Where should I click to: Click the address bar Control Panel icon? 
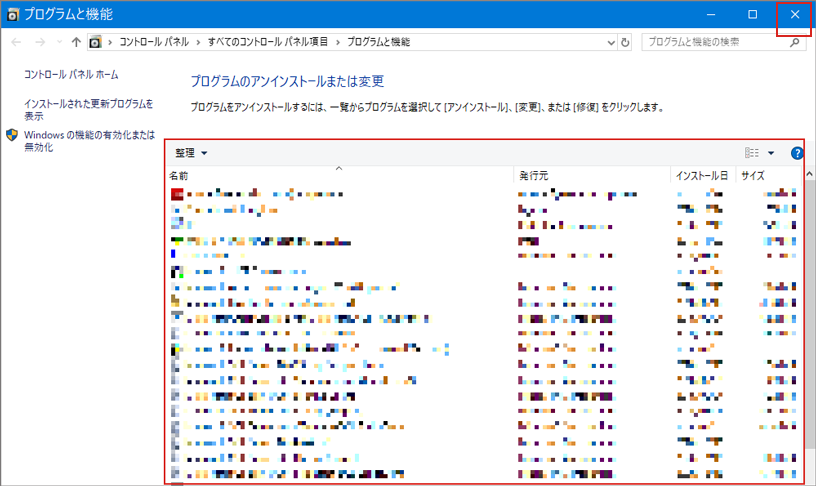pos(95,42)
